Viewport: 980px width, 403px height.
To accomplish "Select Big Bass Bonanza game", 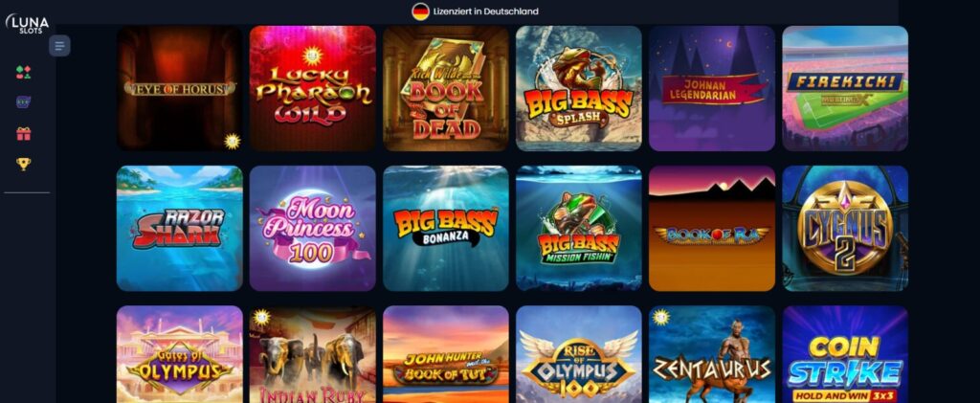I will [446, 228].
